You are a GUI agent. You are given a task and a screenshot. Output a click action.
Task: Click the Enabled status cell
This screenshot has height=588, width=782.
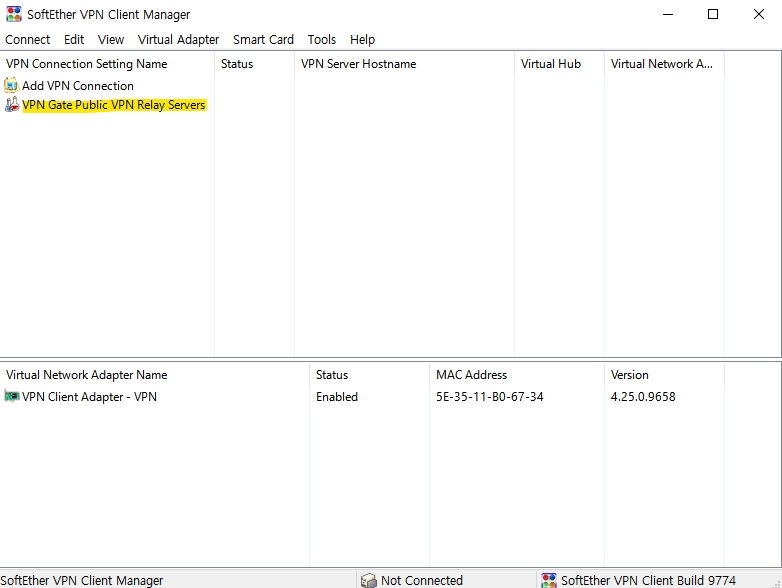(337, 396)
